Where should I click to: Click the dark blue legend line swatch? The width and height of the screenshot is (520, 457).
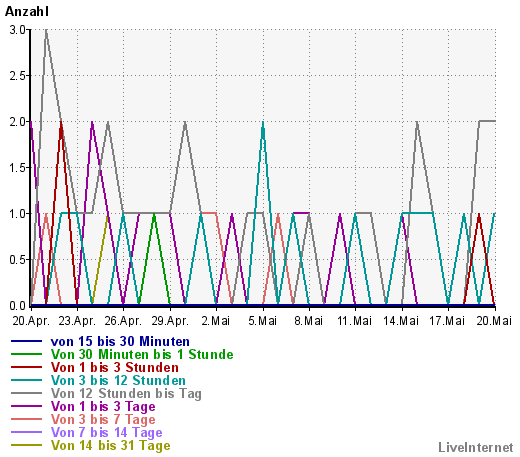[26, 341]
